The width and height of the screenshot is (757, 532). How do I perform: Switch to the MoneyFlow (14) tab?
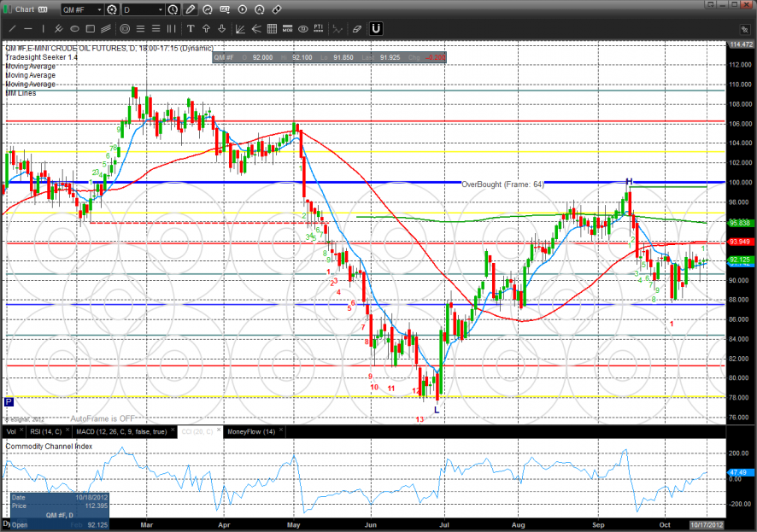pos(249,431)
